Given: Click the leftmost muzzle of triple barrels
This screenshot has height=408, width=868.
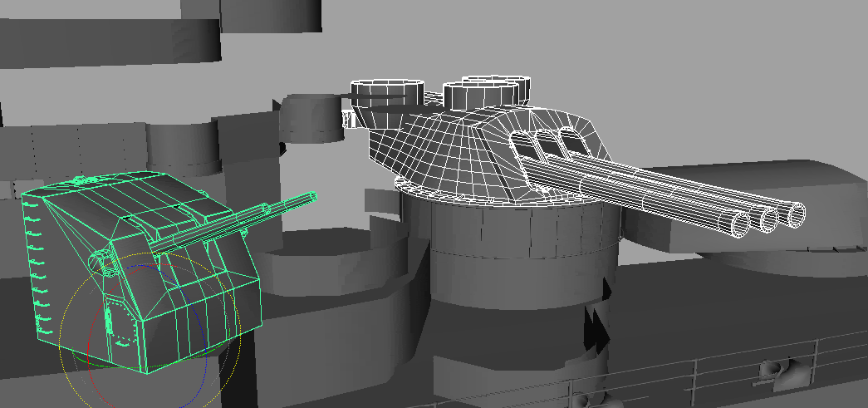Looking at the screenshot, I should coord(739,221).
